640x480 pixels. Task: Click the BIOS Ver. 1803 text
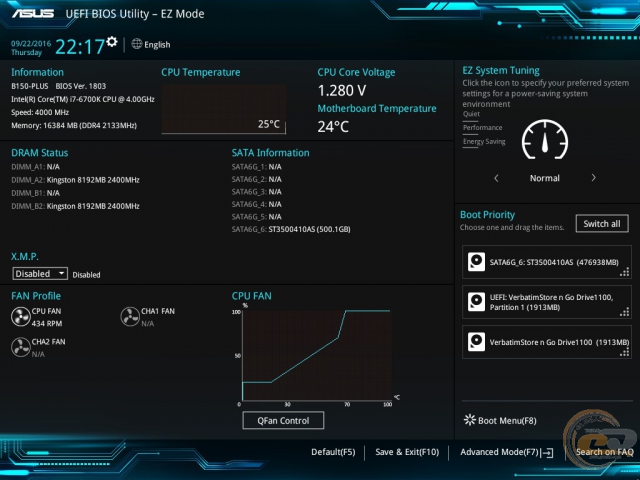(81, 86)
